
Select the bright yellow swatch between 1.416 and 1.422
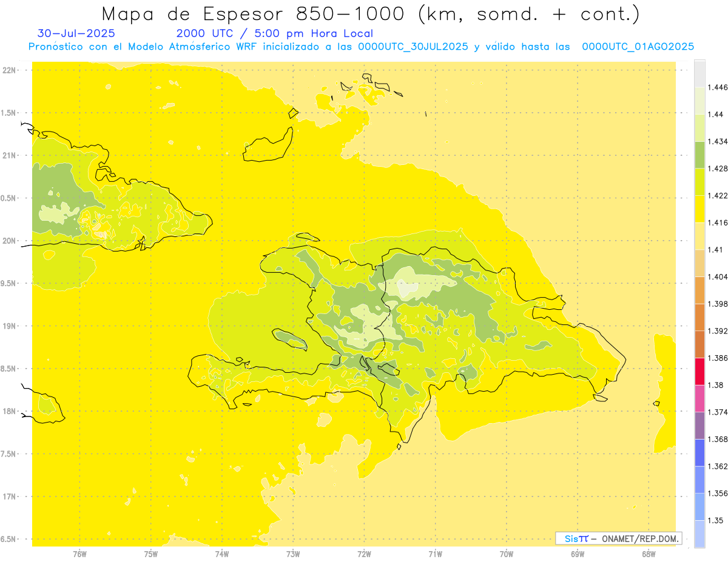(x=699, y=209)
